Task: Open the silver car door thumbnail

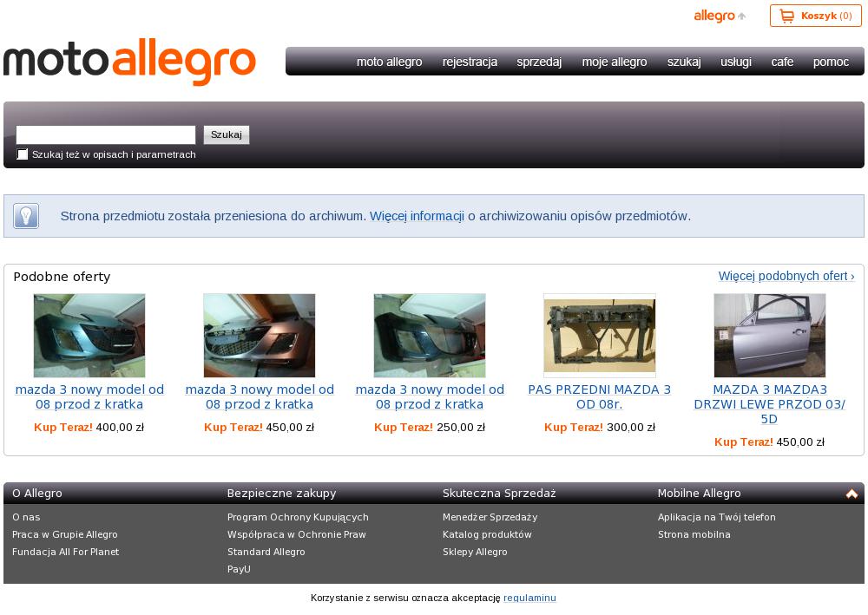Action: pyautogui.click(x=769, y=336)
